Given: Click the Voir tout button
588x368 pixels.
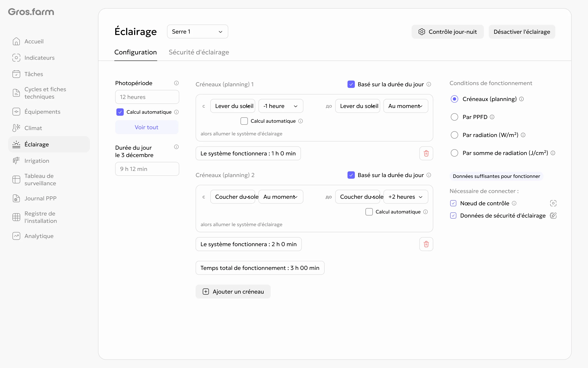Looking at the screenshot, I should coord(147,127).
